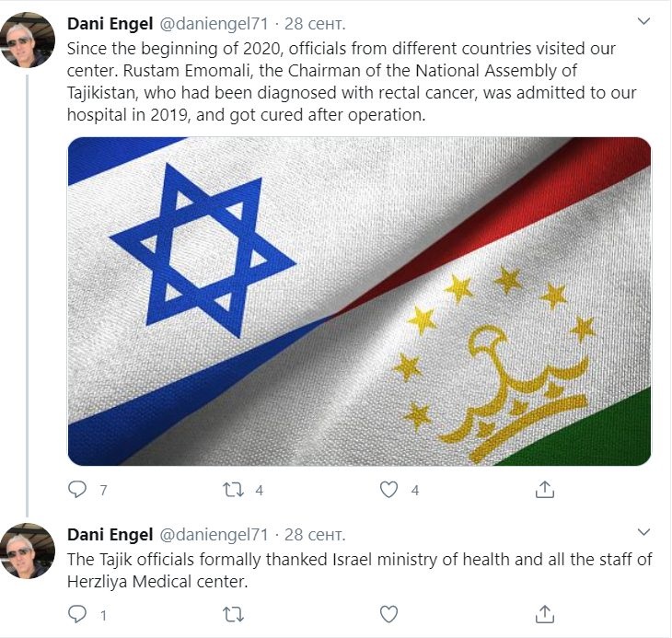Open Dani Engel's avatar on first tweet
Viewport: 672px width, 638px height.
click(27, 41)
